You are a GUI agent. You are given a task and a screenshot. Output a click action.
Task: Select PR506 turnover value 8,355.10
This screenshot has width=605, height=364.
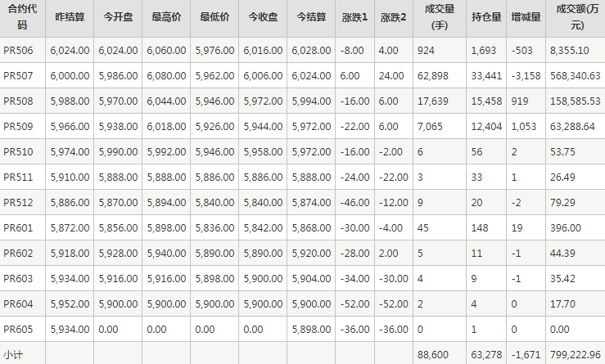click(x=570, y=51)
